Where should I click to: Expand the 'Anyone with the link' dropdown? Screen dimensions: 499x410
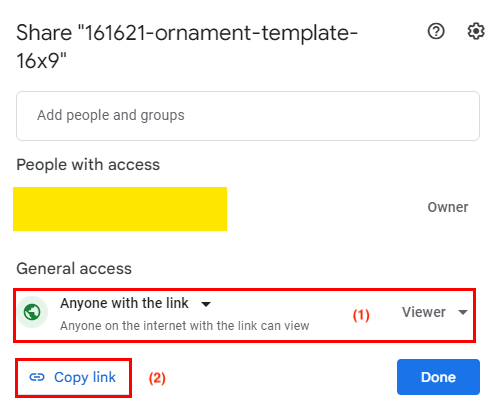point(135,304)
